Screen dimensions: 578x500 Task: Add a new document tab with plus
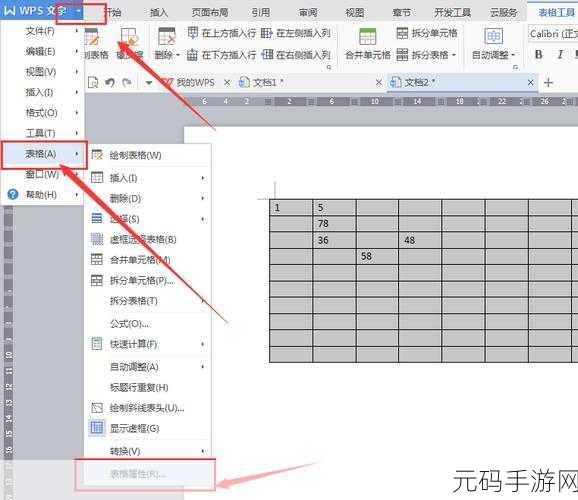click(548, 83)
